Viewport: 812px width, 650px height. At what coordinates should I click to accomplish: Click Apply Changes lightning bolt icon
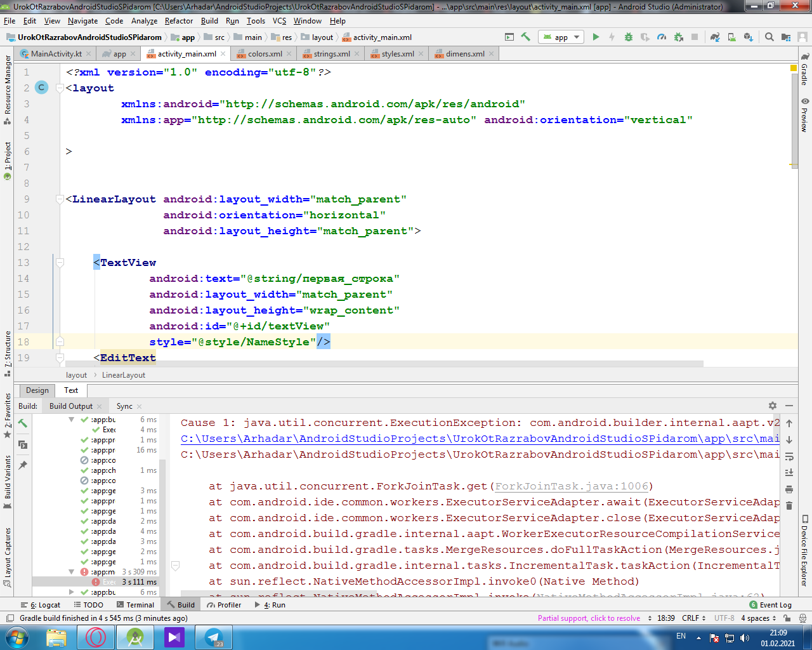pyautogui.click(x=612, y=37)
